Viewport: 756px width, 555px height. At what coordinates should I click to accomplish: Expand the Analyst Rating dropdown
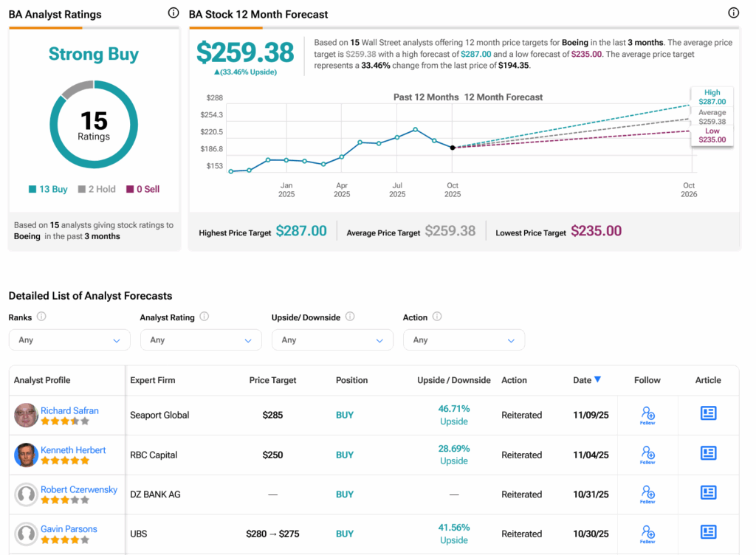point(201,340)
